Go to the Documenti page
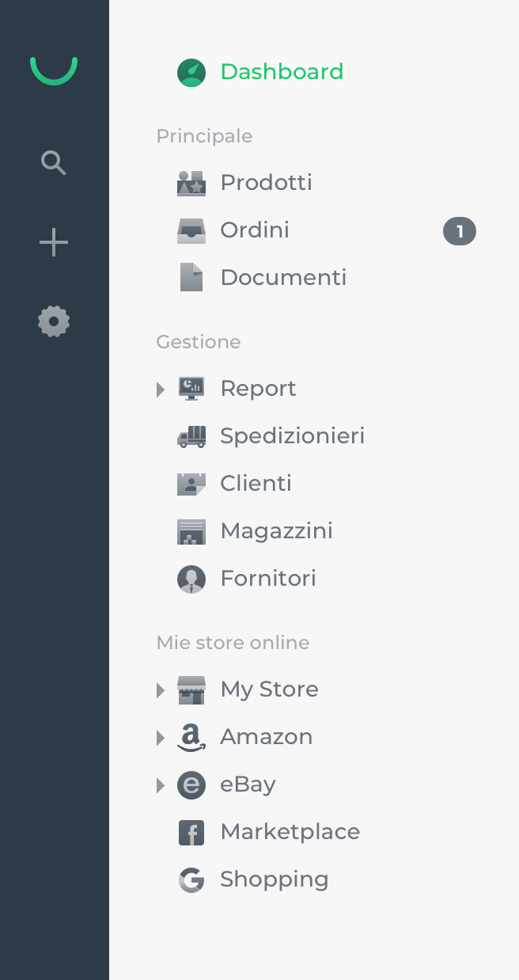This screenshot has width=519, height=980. [x=283, y=278]
